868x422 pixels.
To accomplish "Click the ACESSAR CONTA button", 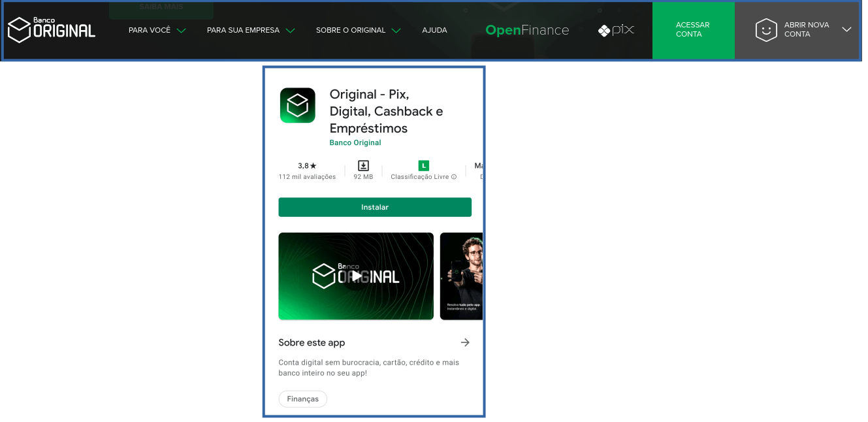I will [x=693, y=29].
